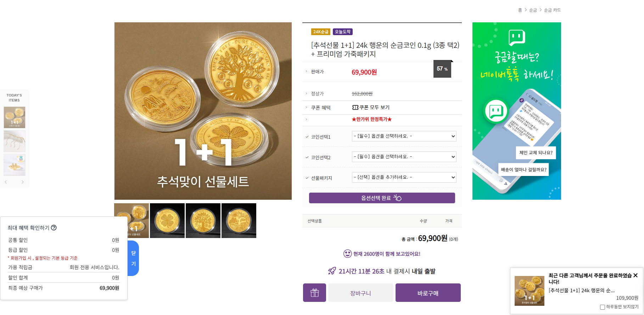The image size is (644, 315).
Task: Click the help icon beside 최대 혜택 확인하기
Action: point(54,228)
